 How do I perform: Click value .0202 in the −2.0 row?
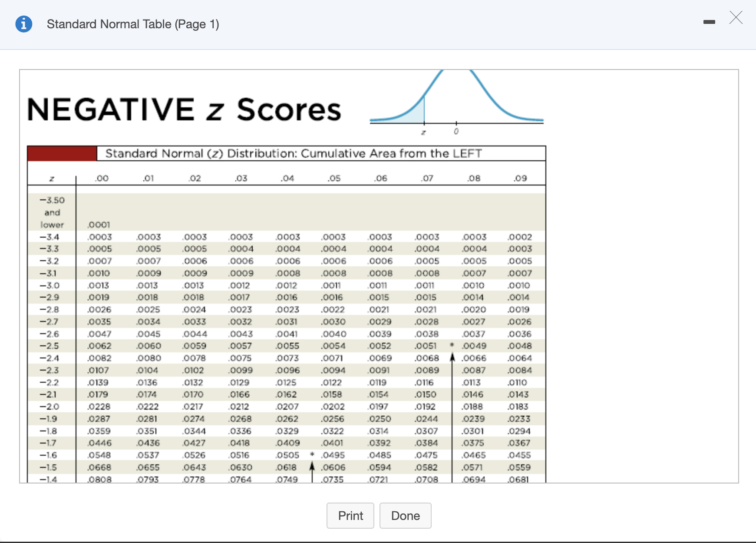click(333, 407)
